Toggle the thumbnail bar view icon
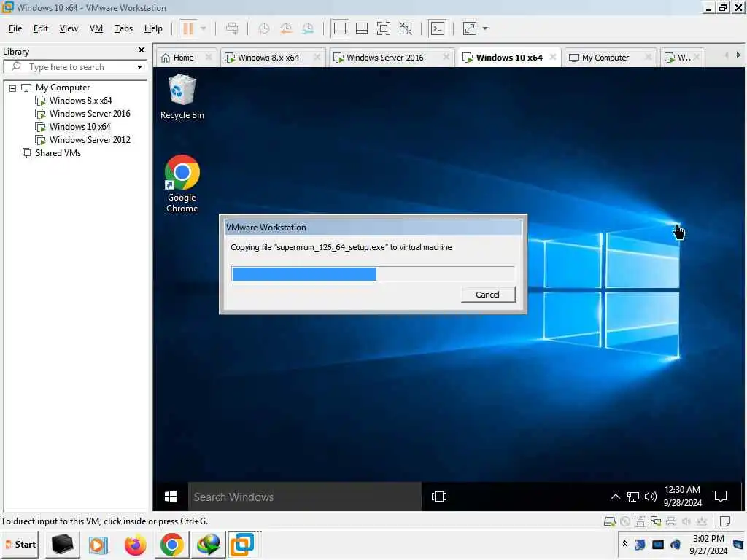Viewport: 747px width, 560px height. (362, 28)
